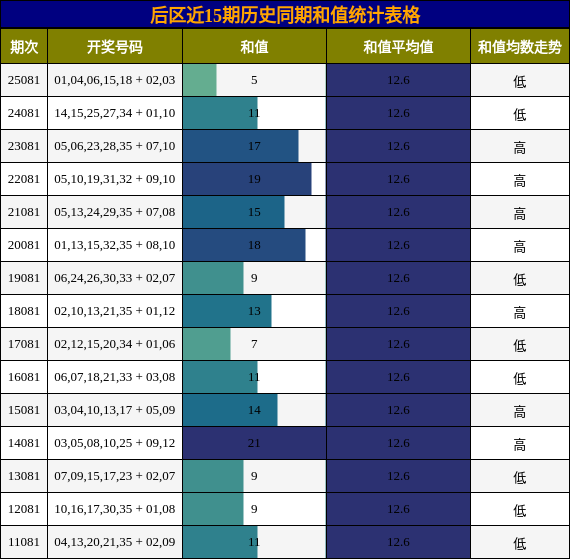The image size is (570, 559).
Task: Click numbers 05,10,19,31,32 + 09,10
Action: click(115, 179)
